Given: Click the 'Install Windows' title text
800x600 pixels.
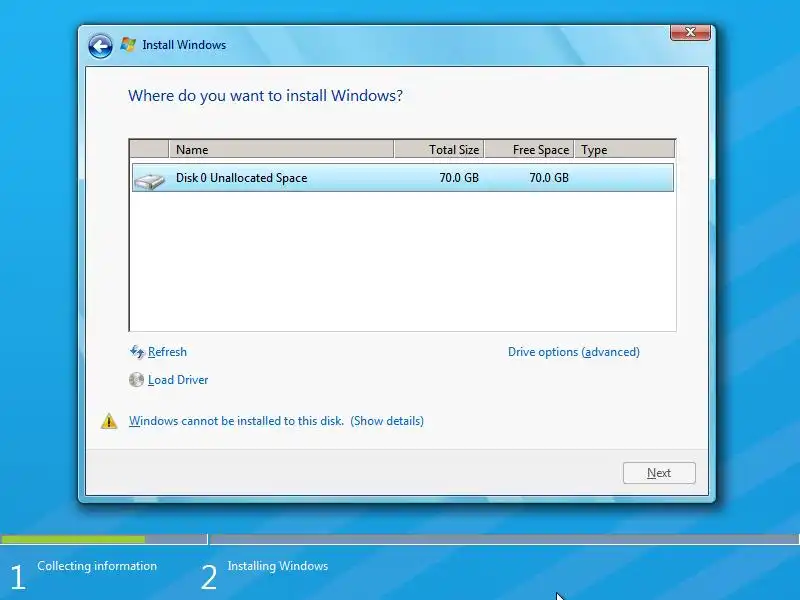Looking at the screenshot, I should (184, 45).
